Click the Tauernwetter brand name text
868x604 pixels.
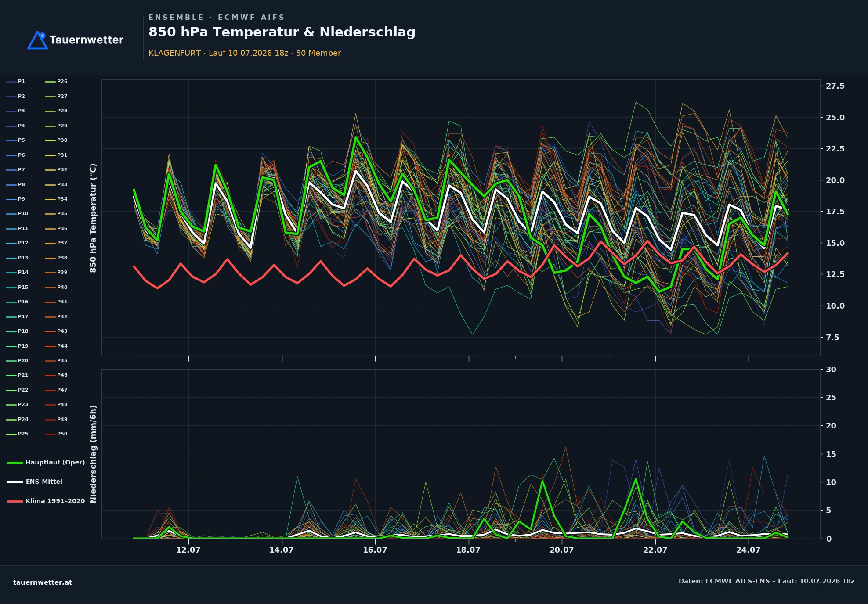[87, 40]
